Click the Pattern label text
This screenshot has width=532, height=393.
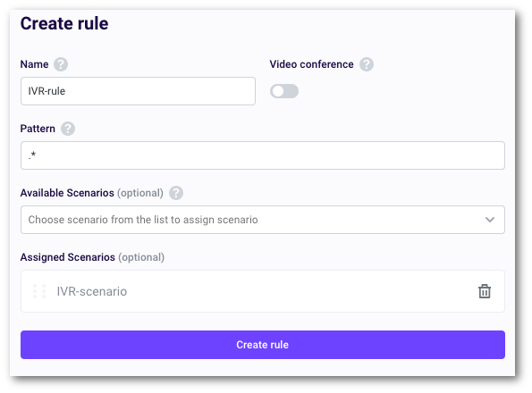coord(38,129)
